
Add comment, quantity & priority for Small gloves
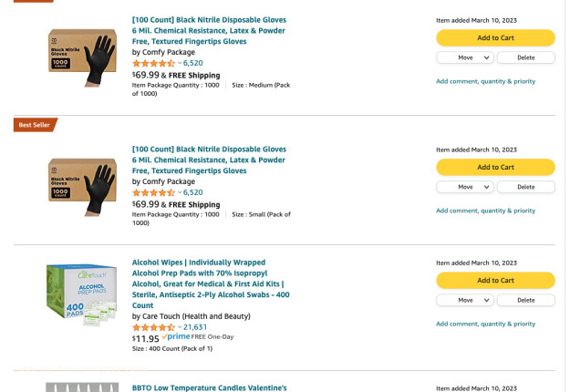tap(485, 211)
